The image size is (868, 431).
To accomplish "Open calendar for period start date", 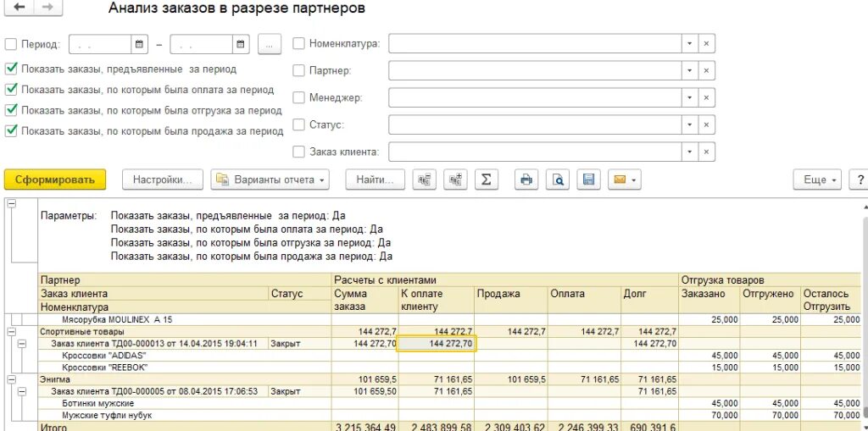I will tap(139, 45).
